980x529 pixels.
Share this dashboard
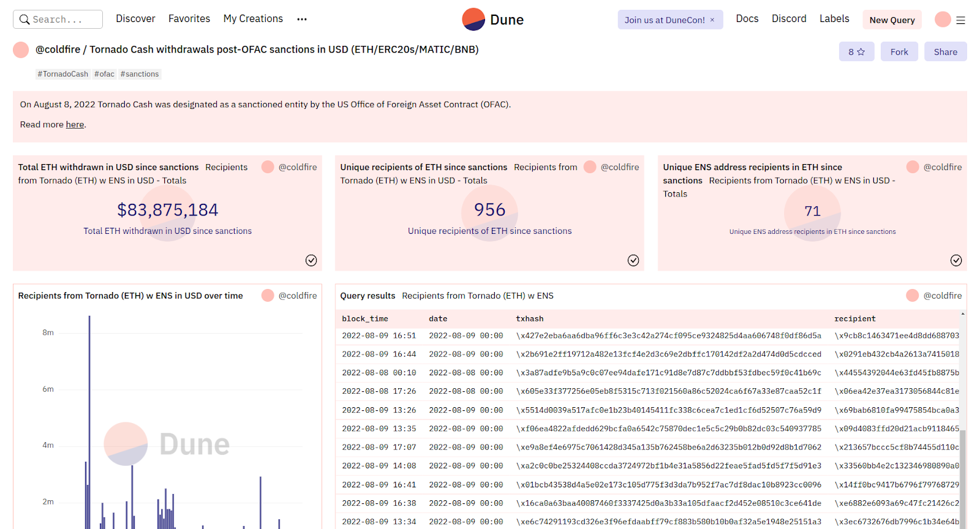946,52
